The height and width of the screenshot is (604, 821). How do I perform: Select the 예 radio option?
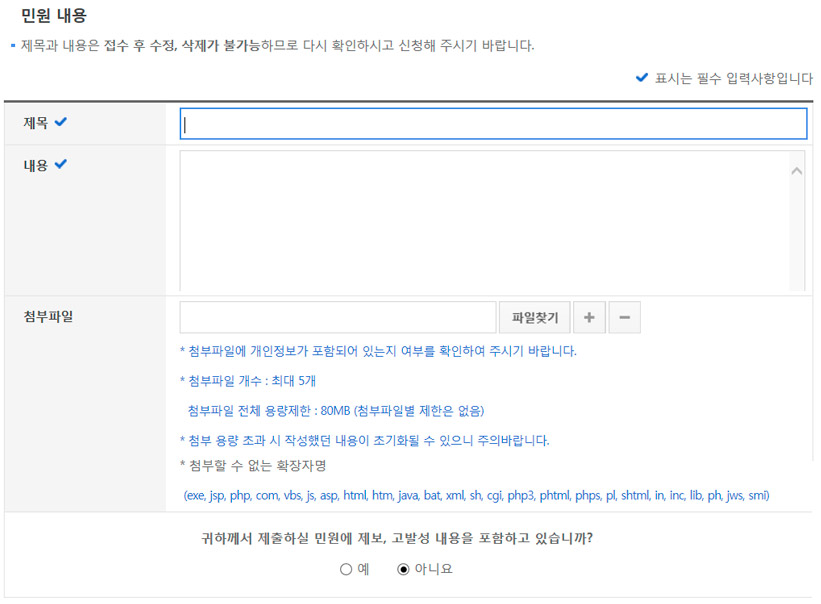coord(346,569)
